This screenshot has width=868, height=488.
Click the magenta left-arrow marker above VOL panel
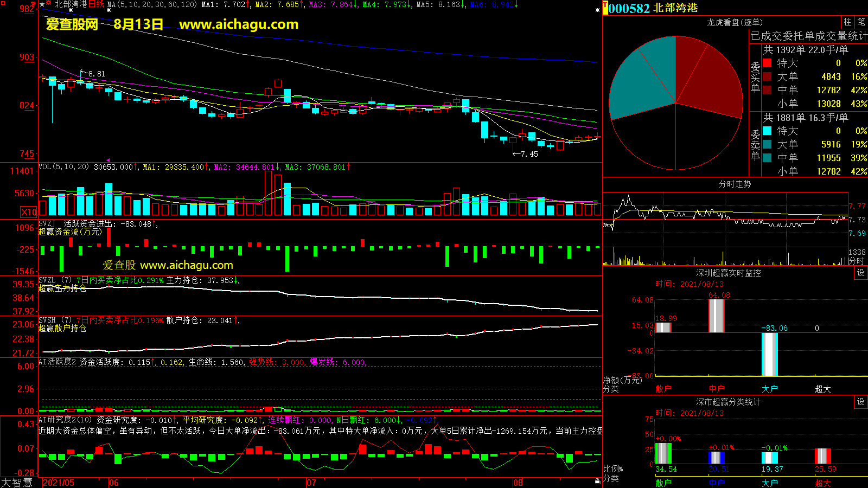pyautogui.click(x=108, y=160)
